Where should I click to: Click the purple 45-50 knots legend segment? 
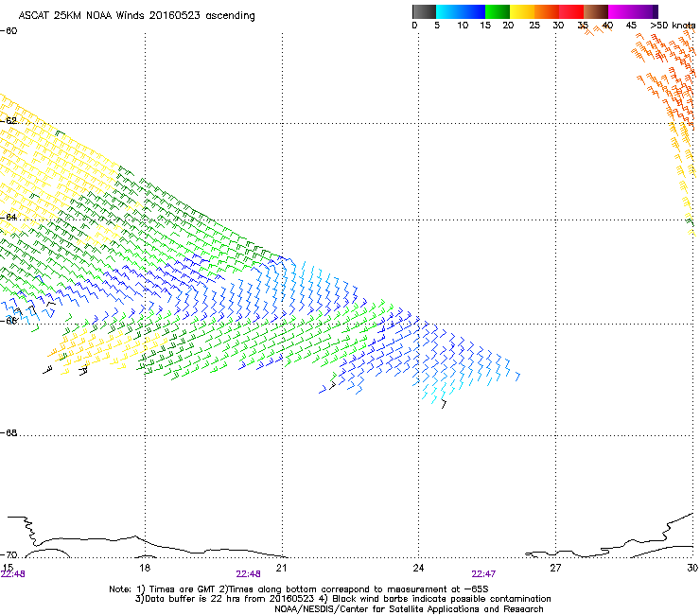tap(645, 11)
